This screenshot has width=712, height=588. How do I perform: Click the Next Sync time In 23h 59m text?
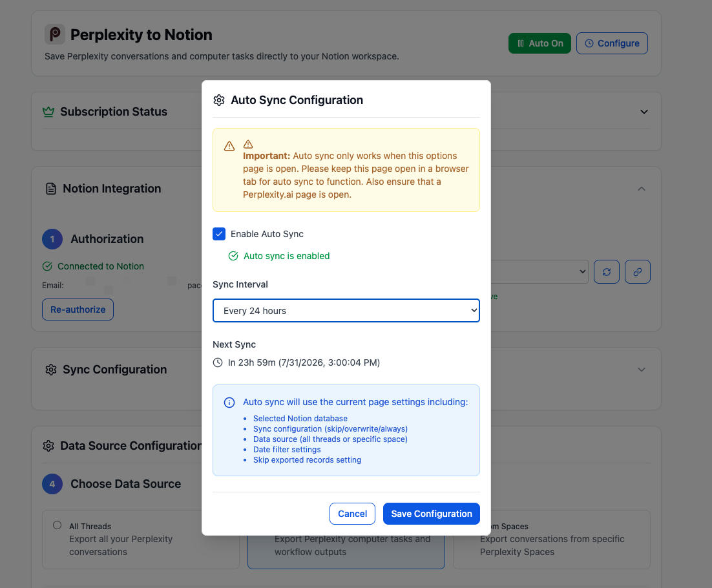[x=304, y=362]
